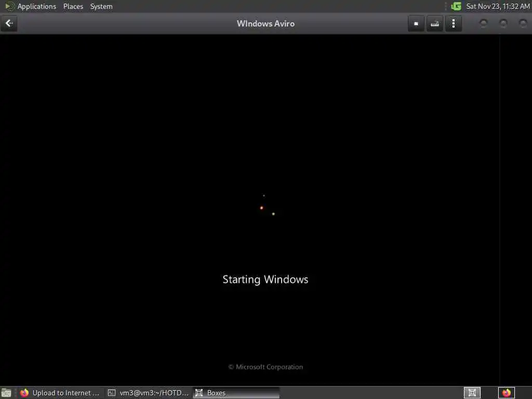Switch to the vm3@vm3 terminal window

(x=148, y=393)
